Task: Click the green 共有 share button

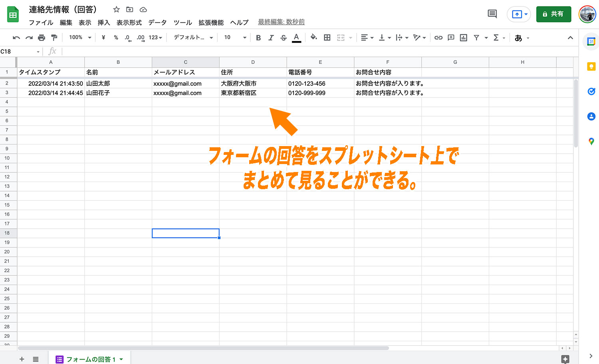Action: [x=553, y=14]
